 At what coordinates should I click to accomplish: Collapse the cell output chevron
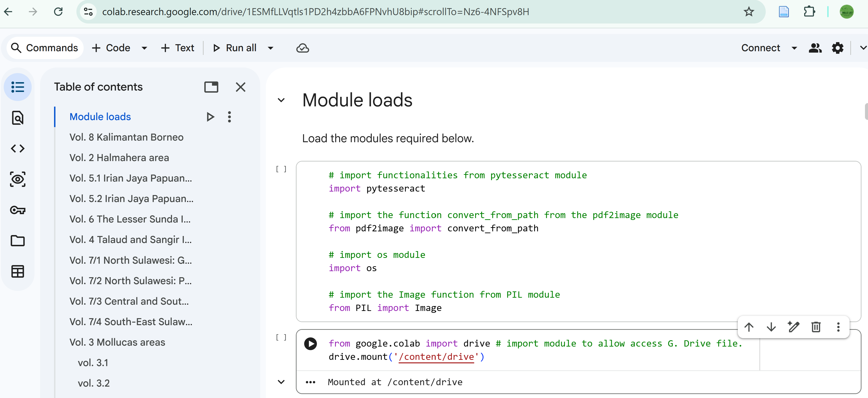pos(281,382)
